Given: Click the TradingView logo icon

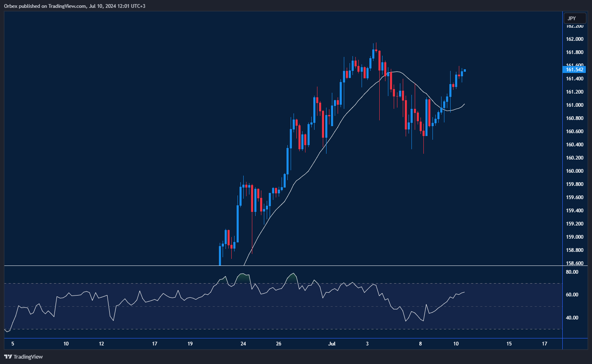Looking at the screenshot, I should point(8,357).
